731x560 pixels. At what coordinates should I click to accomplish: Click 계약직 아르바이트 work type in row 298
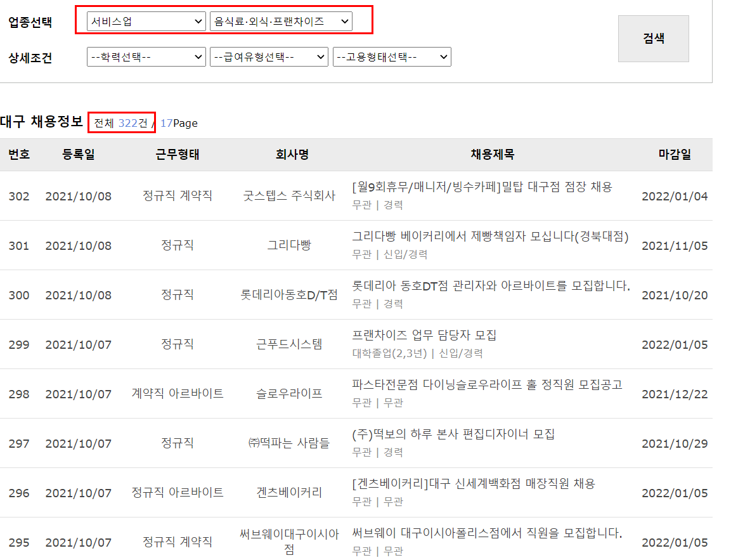(x=177, y=394)
